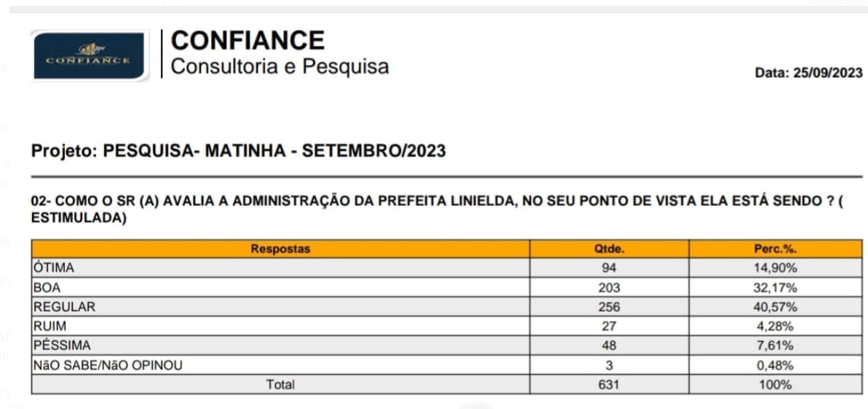Click the CONFIANCE company title

248,40
